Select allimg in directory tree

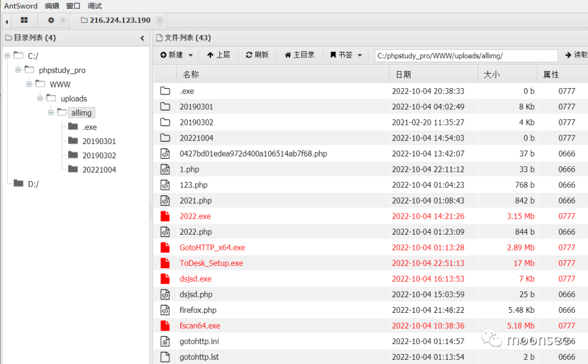(x=81, y=113)
